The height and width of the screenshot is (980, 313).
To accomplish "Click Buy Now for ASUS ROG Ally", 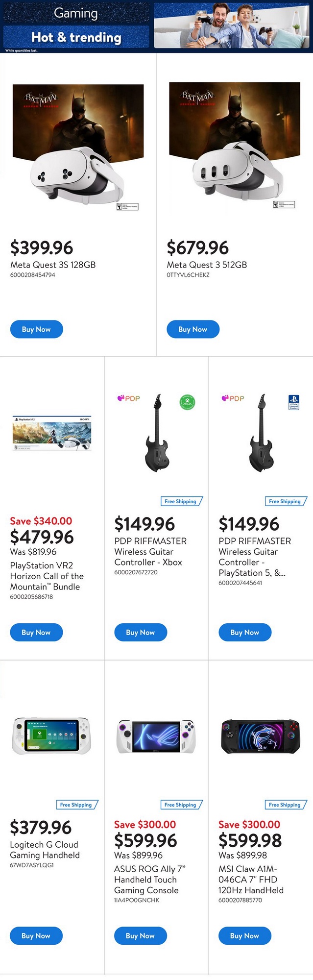I will [x=140, y=935].
